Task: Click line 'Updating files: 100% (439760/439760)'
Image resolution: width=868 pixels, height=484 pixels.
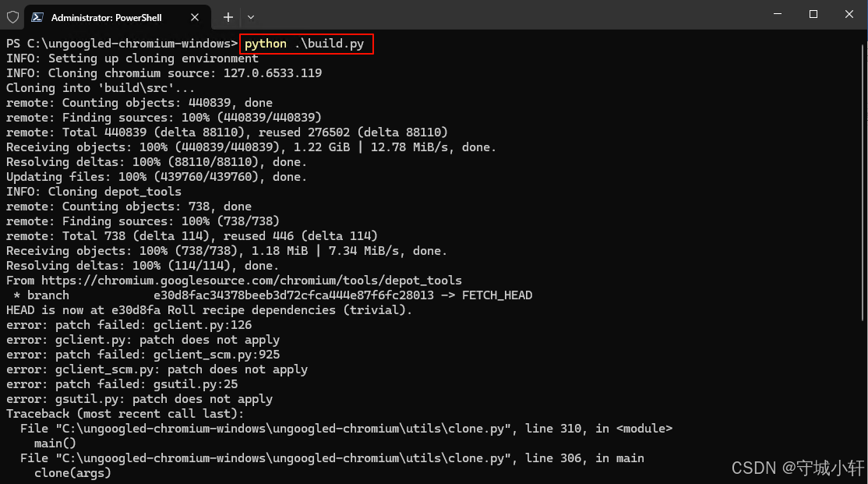Action: coord(157,177)
